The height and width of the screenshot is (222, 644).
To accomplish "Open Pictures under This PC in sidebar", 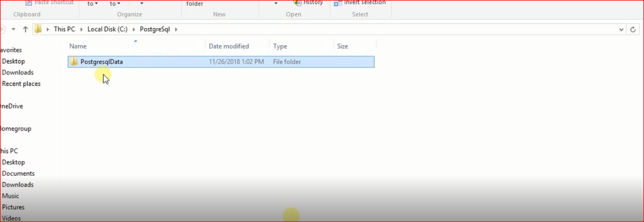I will coord(13,207).
